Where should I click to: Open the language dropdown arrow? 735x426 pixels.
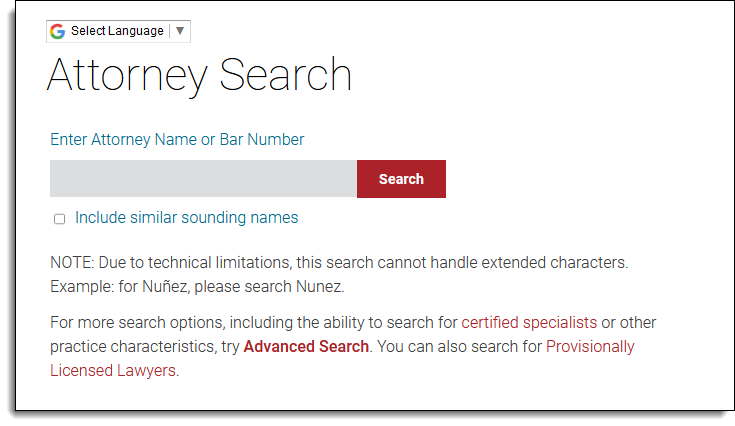click(180, 31)
